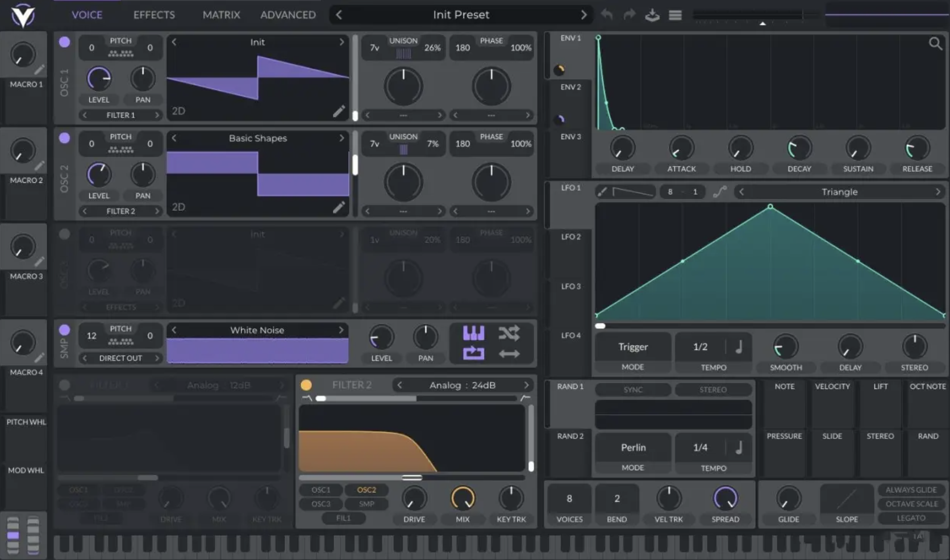Switch to the EFFECTS tab

tap(153, 15)
